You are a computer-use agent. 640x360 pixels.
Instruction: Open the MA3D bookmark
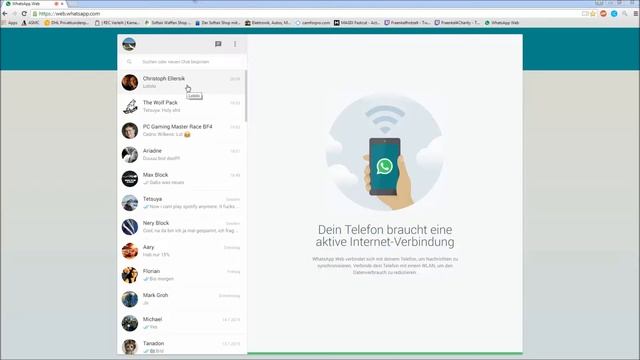point(357,23)
